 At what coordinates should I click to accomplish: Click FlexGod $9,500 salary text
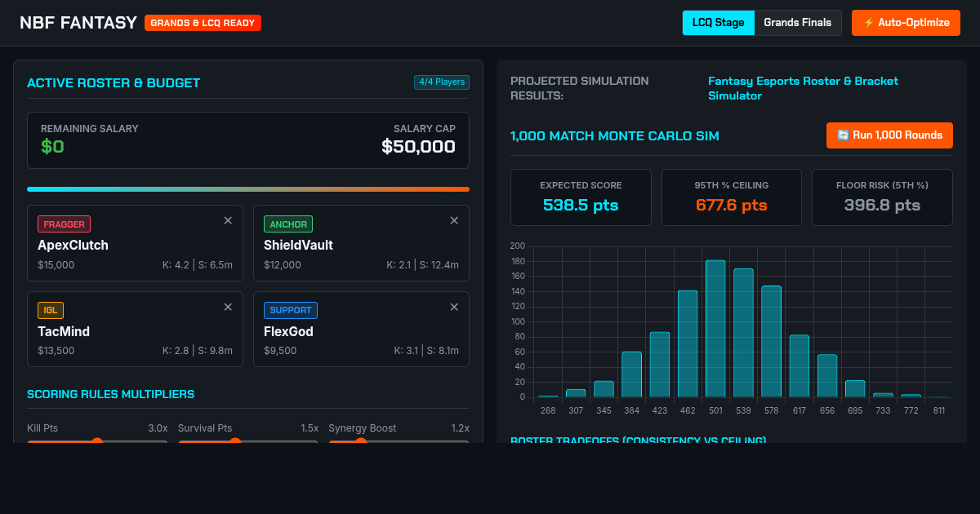pos(280,351)
